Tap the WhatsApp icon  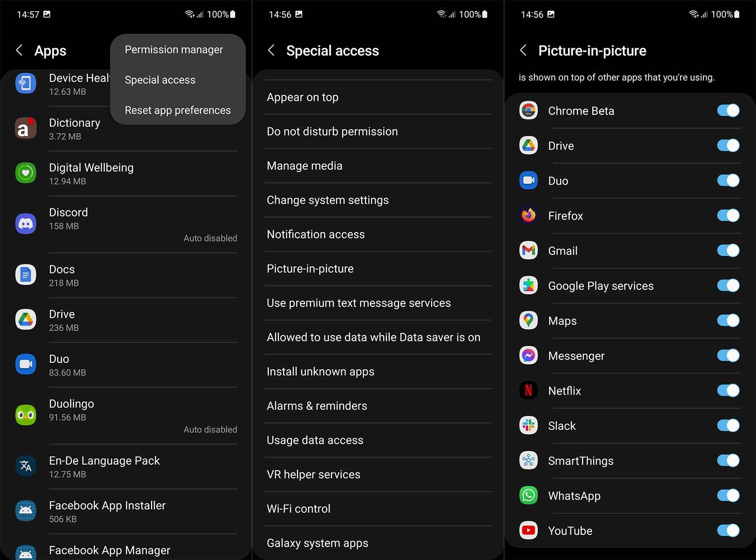pyautogui.click(x=529, y=495)
